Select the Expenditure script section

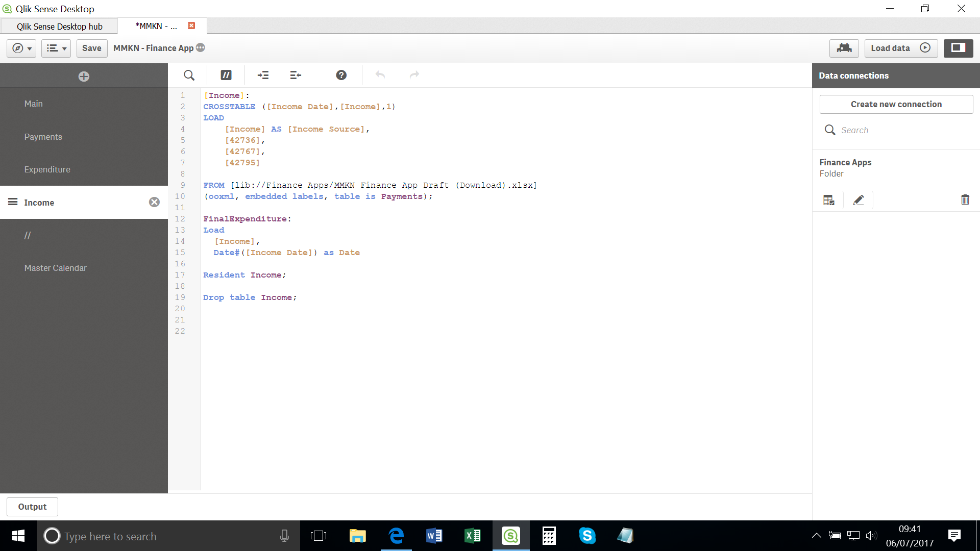click(x=84, y=169)
